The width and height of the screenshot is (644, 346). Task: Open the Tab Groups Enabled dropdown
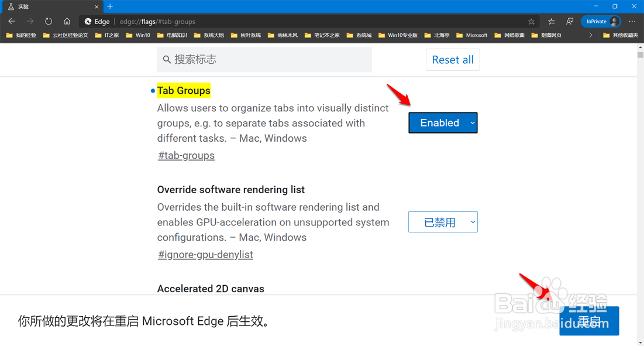pyautogui.click(x=443, y=122)
